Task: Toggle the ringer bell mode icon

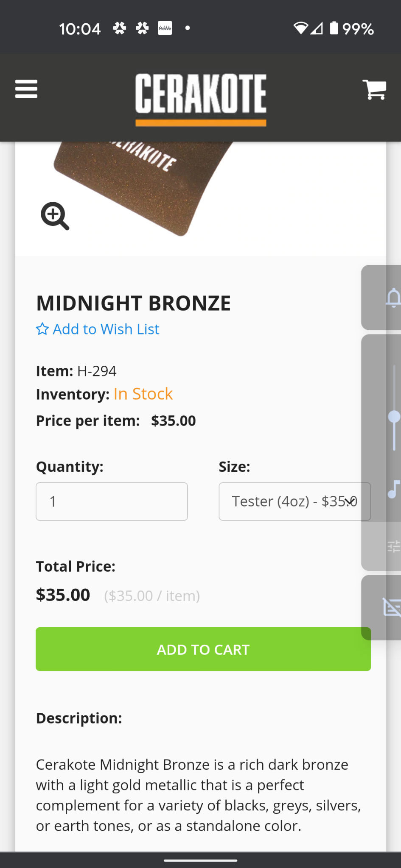Action: (x=393, y=298)
